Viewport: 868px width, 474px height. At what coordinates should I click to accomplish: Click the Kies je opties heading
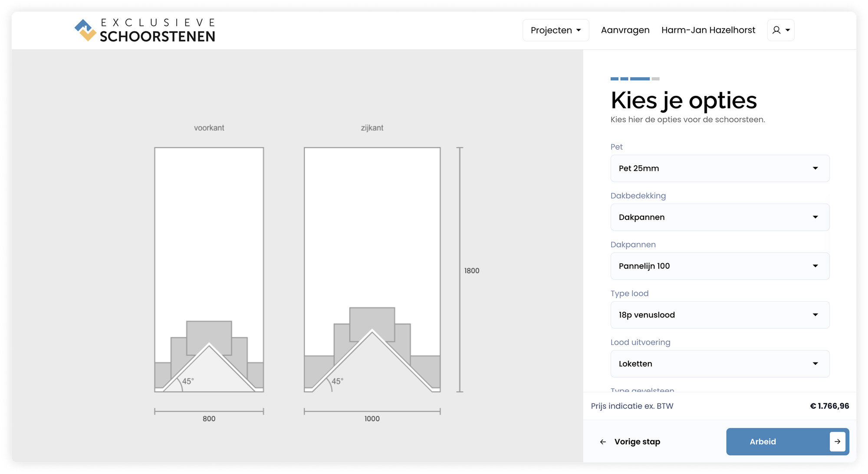tap(684, 100)
